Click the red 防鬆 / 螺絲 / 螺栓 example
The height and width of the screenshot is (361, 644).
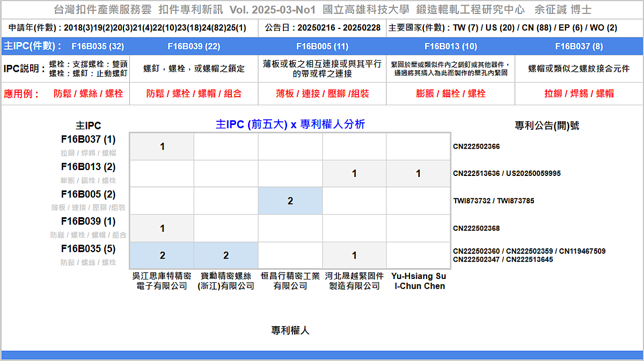(x=89, y=93)
